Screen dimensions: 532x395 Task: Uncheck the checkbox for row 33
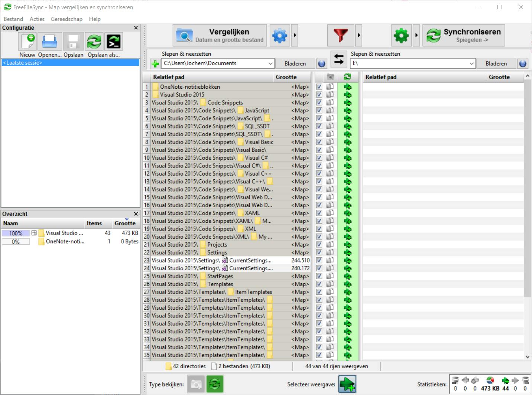pos(319,339)
